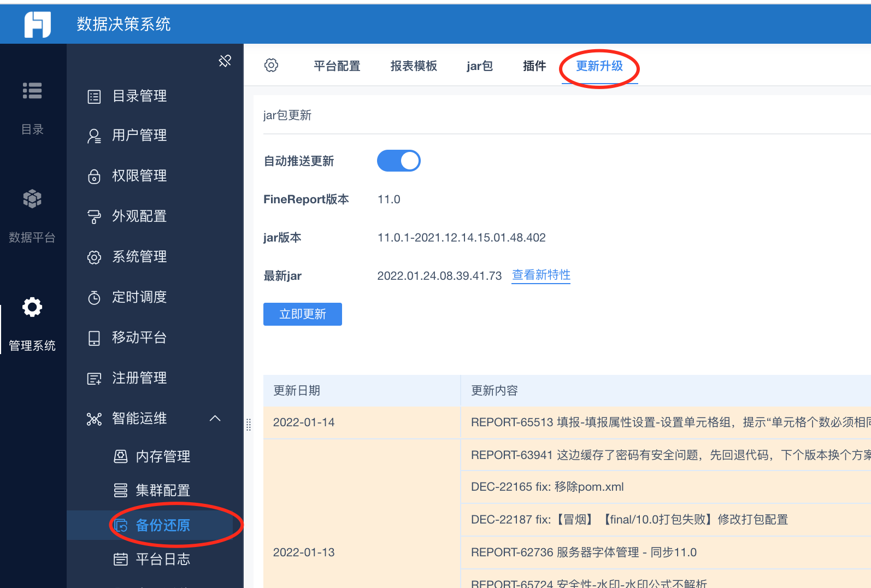
Task: Click the 目录管理 list icon
Action: (x=94, y=97)
